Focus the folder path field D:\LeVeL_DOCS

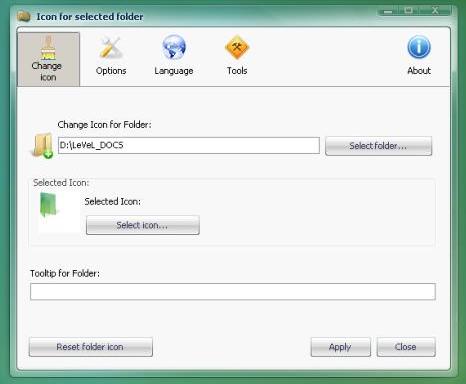189,145
